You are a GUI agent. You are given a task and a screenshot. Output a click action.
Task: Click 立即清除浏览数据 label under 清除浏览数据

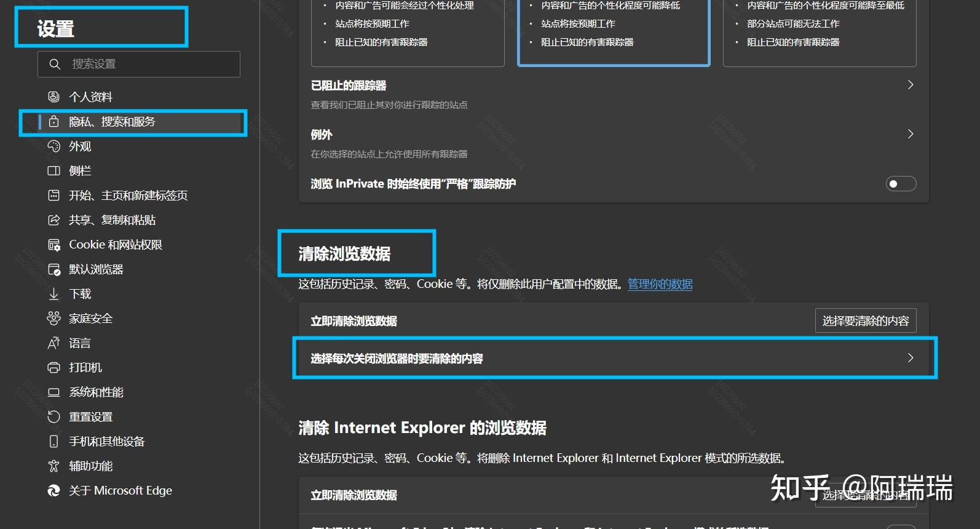[x=354, y=321]
